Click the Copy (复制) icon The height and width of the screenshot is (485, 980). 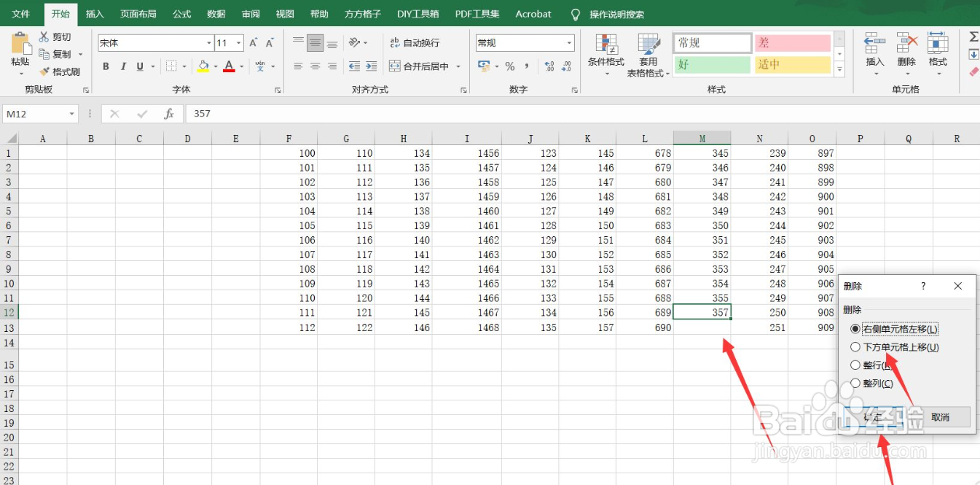[x=44, y=53]
